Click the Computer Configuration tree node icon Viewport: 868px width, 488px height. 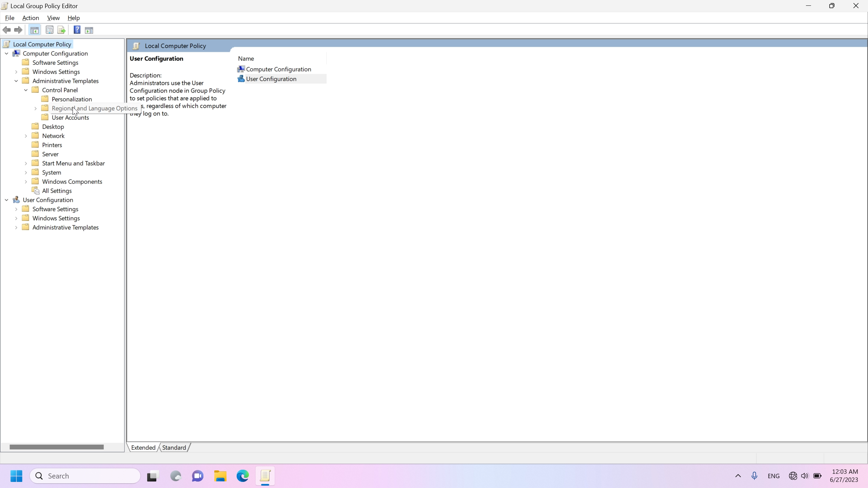(x=16, y=54)
